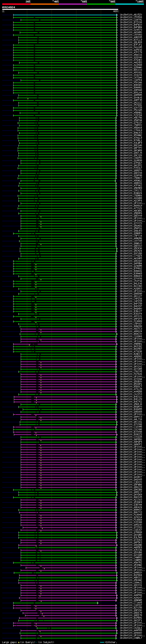Open hit UniRef100_A8J5Z0

pos(131,15)
